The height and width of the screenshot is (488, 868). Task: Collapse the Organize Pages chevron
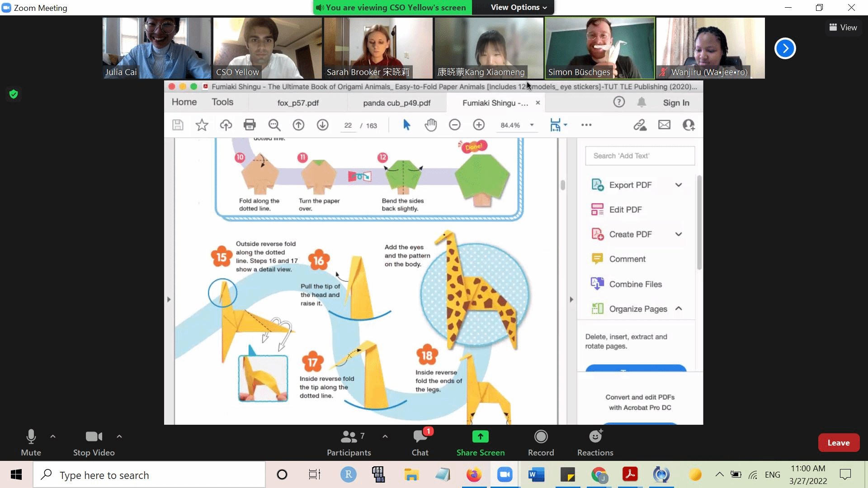tap(679, 309)
